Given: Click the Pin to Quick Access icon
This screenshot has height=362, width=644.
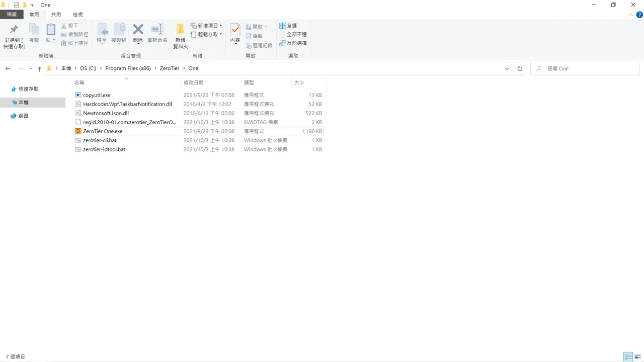Looking at the screenshot, I should click(x=14, y=30).
